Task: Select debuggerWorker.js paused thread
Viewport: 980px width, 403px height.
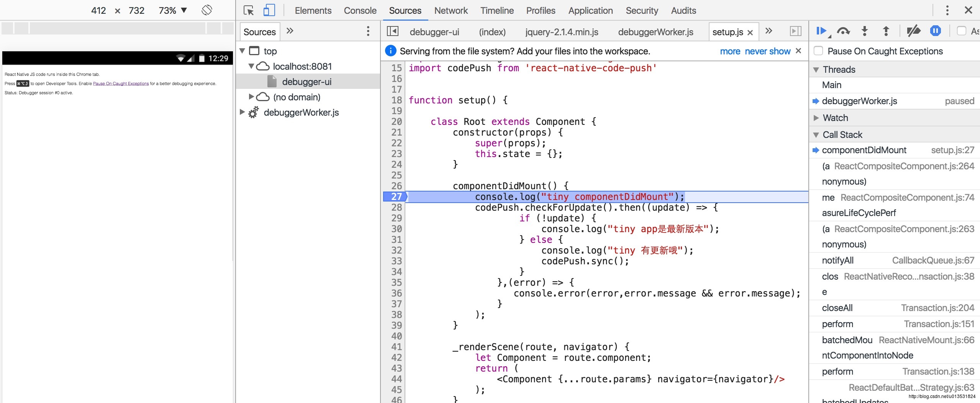Action: coord(895,101)
